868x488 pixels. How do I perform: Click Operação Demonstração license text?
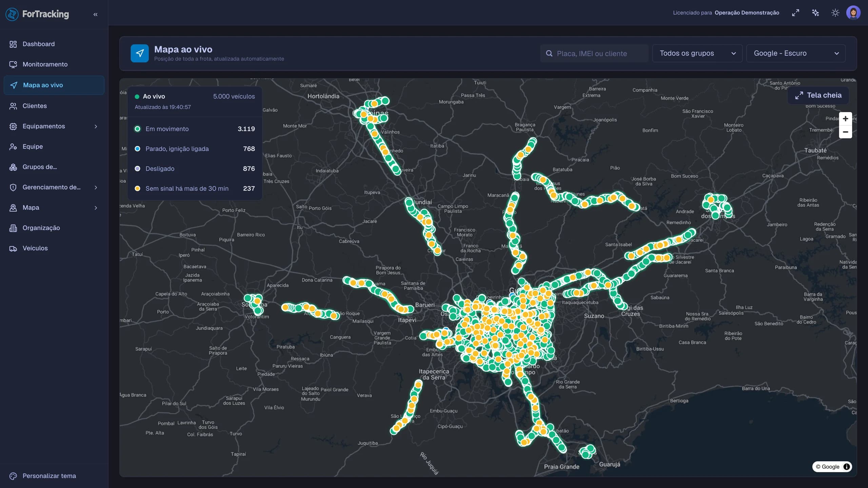coord(747,13)
